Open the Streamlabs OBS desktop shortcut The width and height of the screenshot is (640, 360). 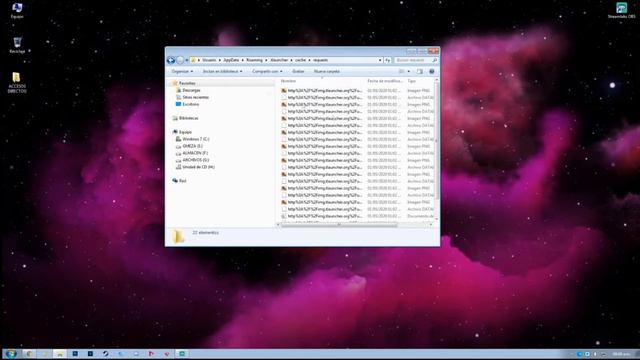tap(621, 10)
